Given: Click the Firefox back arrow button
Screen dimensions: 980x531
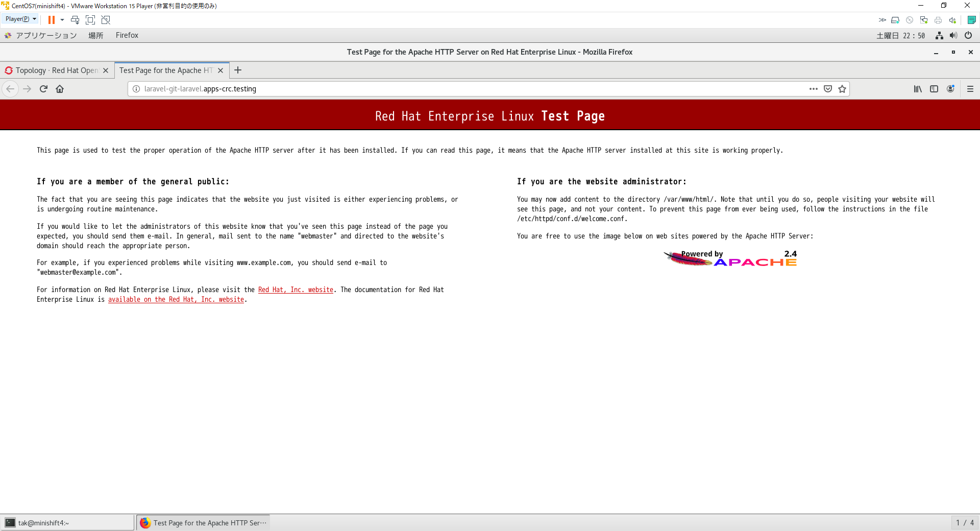Looking at the screenshot, I should pyautogui.click(x=10, y=89).
